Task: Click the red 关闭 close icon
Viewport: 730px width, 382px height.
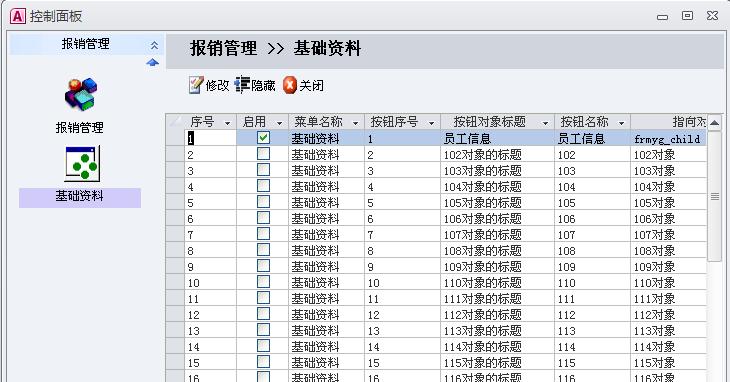Action: pos(290,85)
